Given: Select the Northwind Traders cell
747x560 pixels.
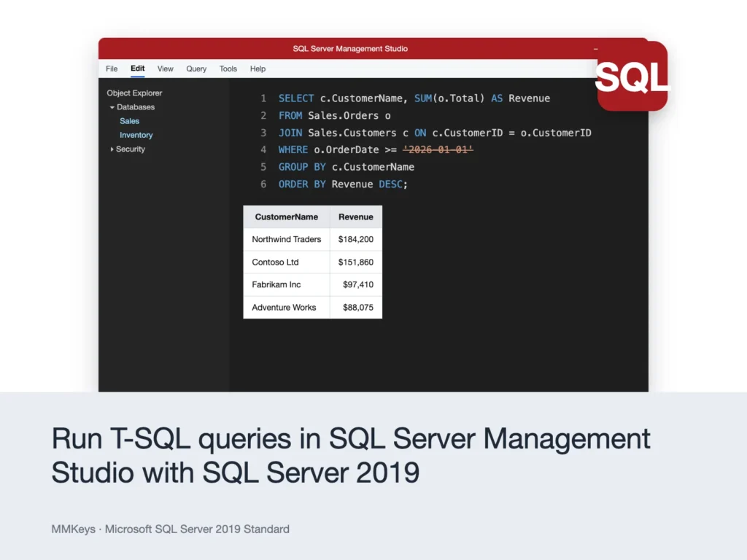Looking at the screenshot, I should point(286,239).
